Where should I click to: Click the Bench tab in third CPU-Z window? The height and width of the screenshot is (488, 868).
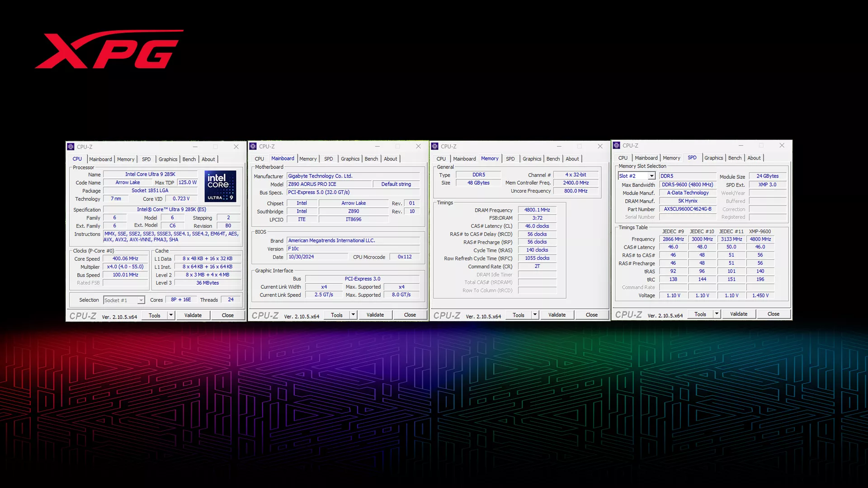pyautogui.click(x=552, y=158)
